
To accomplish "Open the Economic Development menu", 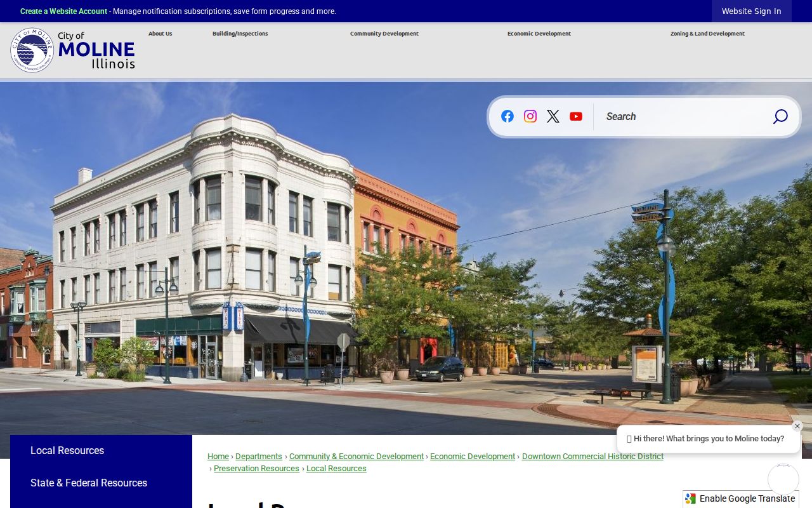I will [x=539, y=34].
